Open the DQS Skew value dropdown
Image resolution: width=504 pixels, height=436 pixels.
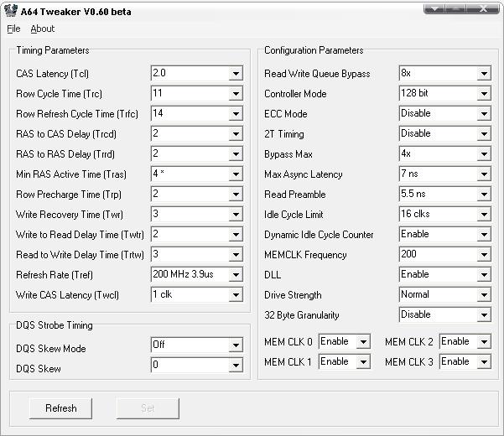pos(197,365)
